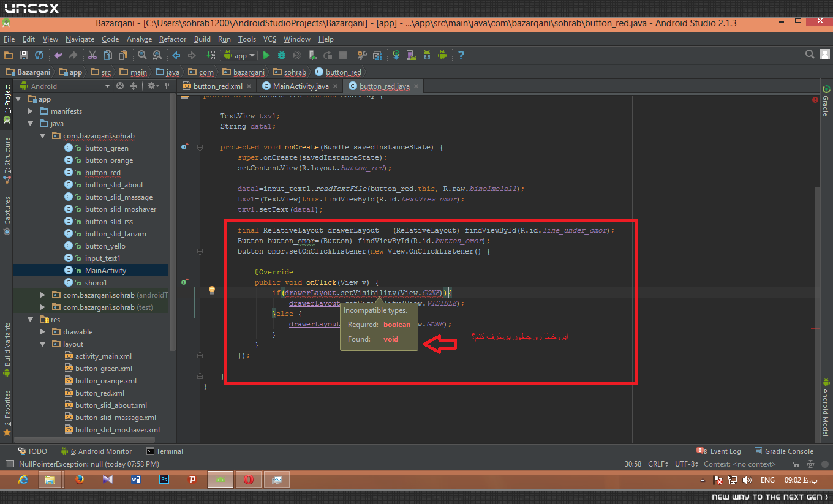Viewport: 833px width, 504px height.
Task: Collapse the java folder node
Action: click(x=31, y=124)
